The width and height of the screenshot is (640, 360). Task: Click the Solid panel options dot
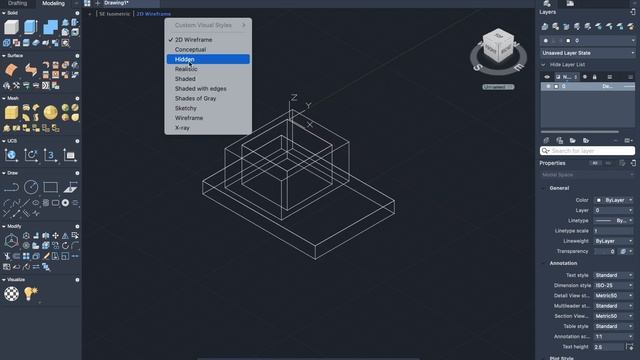[x=77, y=13]
